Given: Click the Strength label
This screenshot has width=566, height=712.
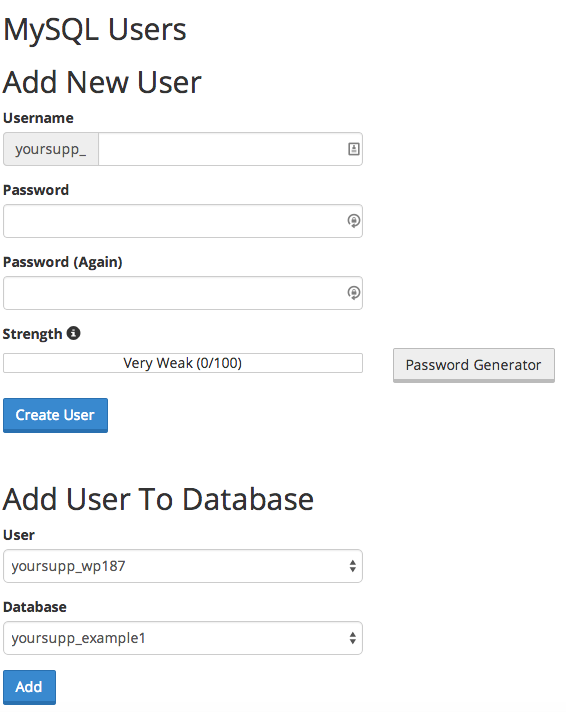Looking at the screenshot, I should (32, 334).
